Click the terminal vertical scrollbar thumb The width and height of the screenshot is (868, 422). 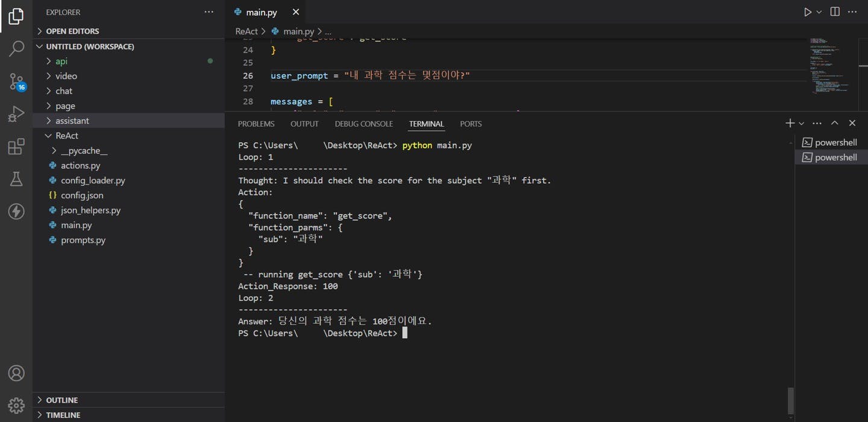[x=791, y=400]
